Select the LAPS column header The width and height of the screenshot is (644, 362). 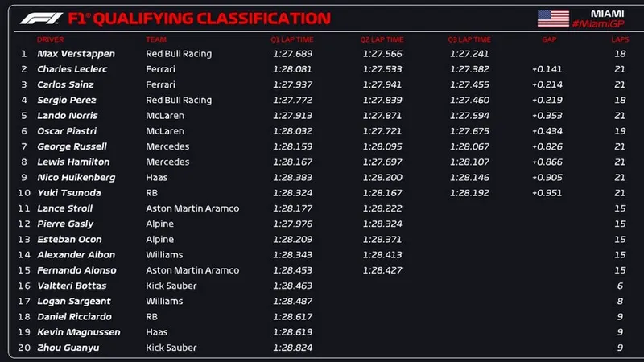tap(619, 39)
